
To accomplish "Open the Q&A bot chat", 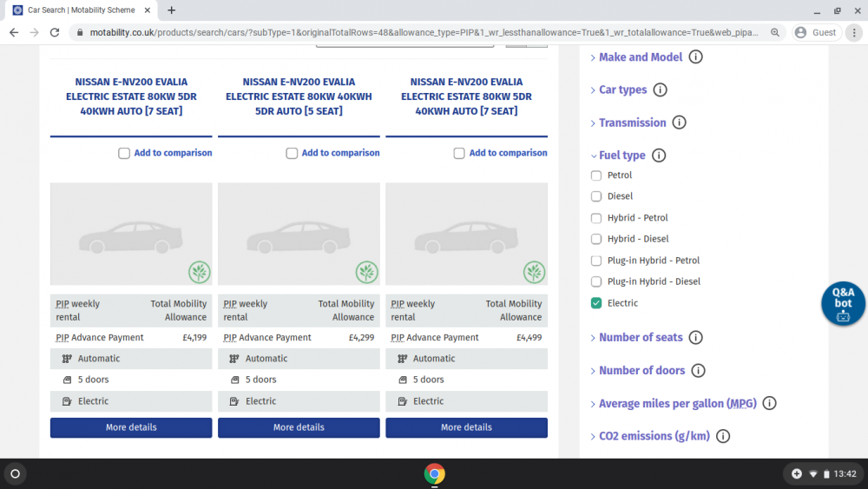I will click(843, 303).
